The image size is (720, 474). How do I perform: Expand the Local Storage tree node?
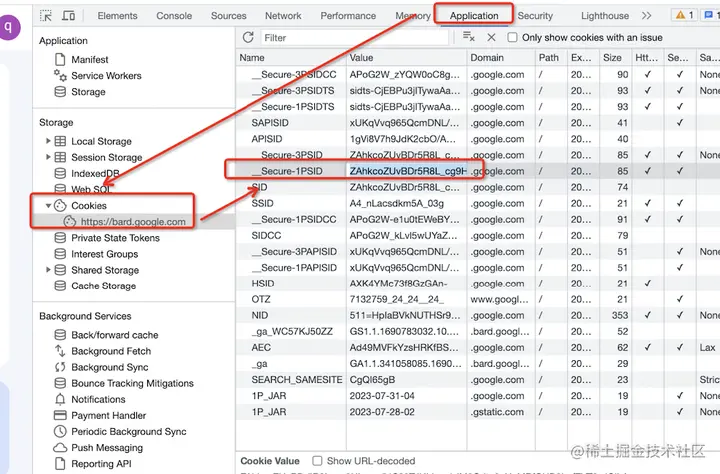click(x=48, y=141)
